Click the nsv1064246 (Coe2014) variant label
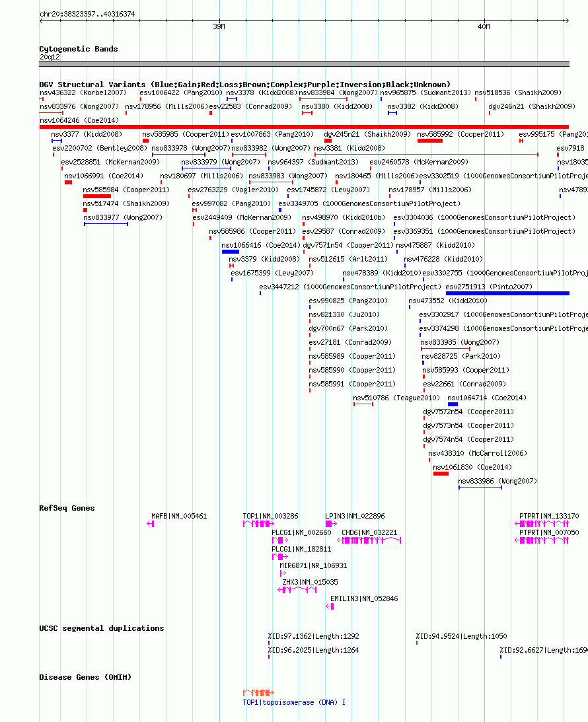 [79, 120]
